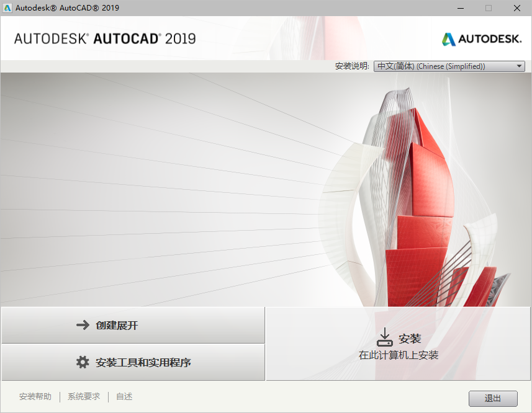Viewport: 532px width, 413px height.
Task: Exit the installer with 退出
Action: coord(492,398)
